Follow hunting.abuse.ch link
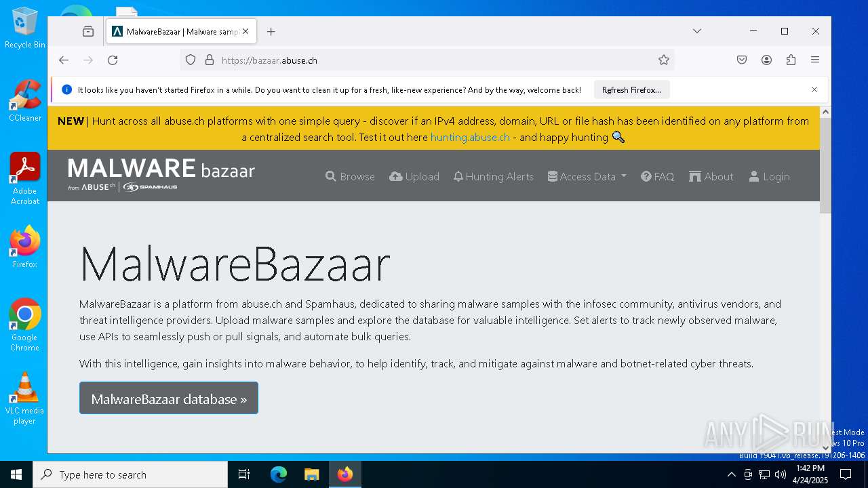Viewport: 868px width, 488px height. click(470, 137)
